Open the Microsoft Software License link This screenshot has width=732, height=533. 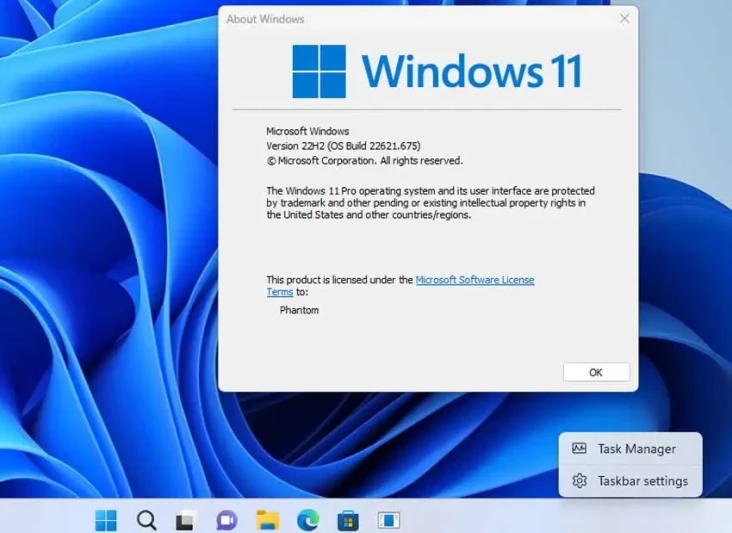tap(475, 280)
